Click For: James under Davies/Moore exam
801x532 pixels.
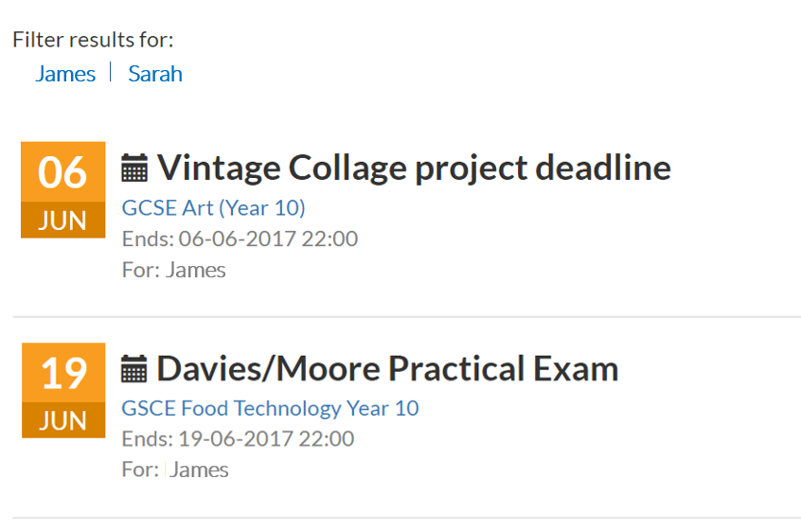pyautogui.click(x=175, y=470)
